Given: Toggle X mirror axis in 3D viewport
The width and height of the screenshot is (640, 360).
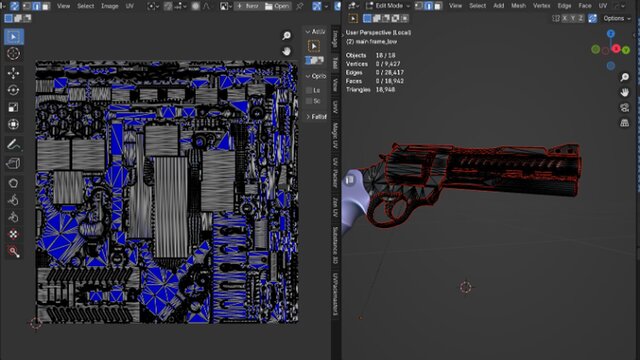Looking at the screenshot, I should coord(565,18).
